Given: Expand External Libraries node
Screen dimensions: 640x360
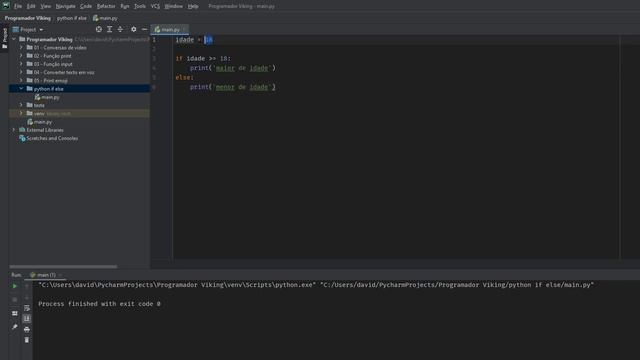Looking at the screenshot, I should pyautogui.click(x=14, y=130).
